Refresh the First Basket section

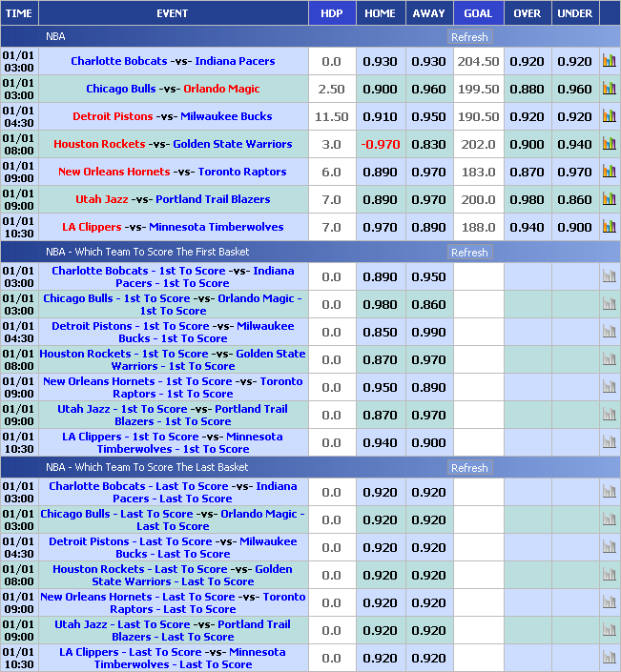(468, 253)
